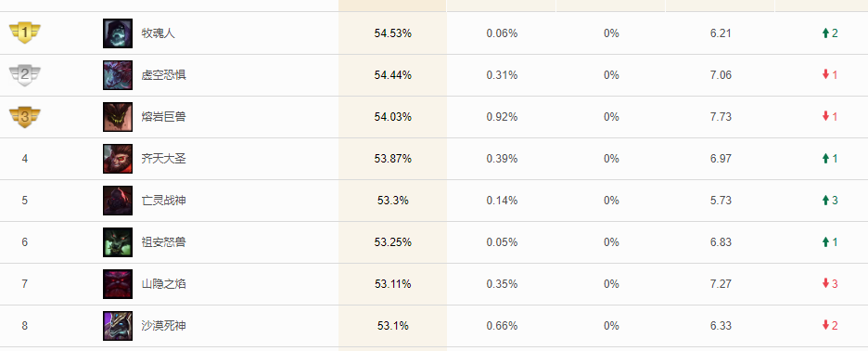Click the 亡灵战神 champion portrait
The height and width of the screenshot is (351, 868).
tap(118, 201)
